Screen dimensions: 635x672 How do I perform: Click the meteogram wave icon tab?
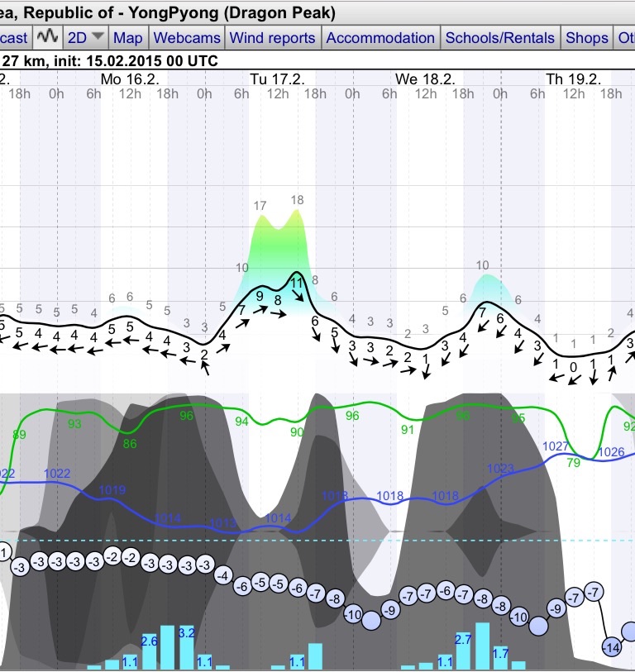pos(48,37)
